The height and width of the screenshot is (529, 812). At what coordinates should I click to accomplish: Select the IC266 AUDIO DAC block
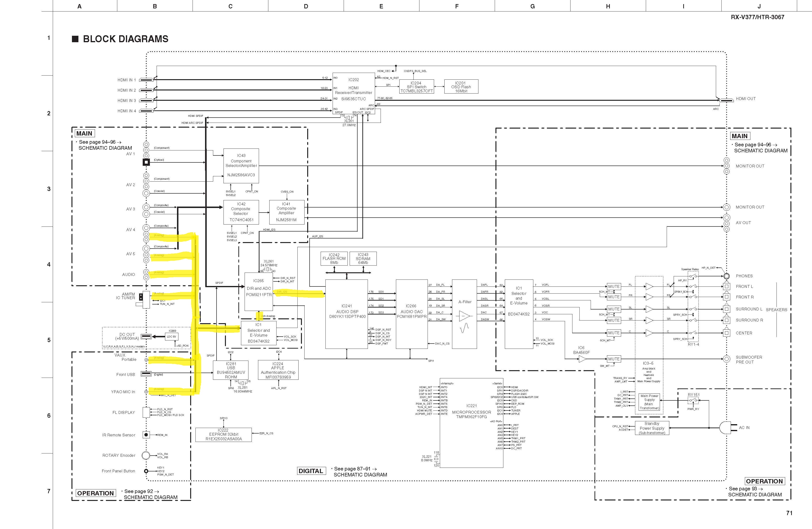tap(412, 314)
